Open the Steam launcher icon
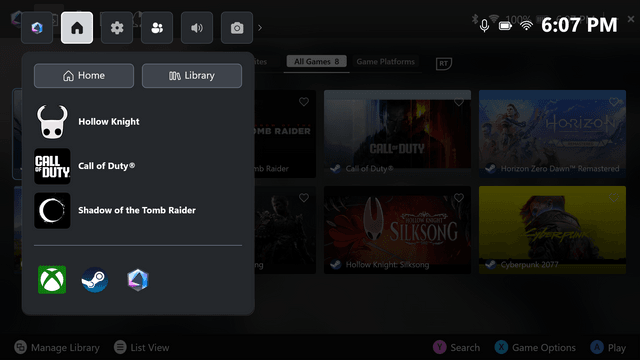Viewport: 640px width, 360px height. (95, 280)
